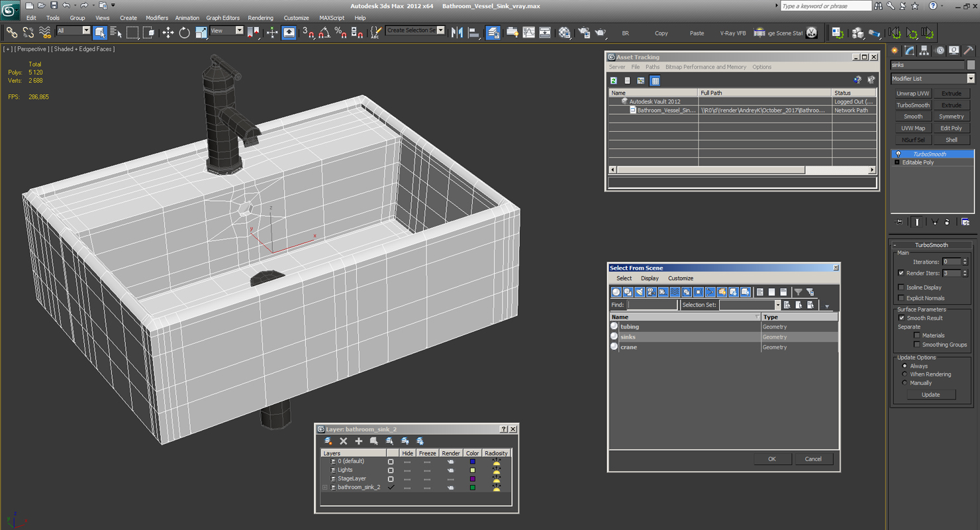Screen dimensions: 980x530
Task: Open the Modify panel tab icon
Action: (910, 50)
